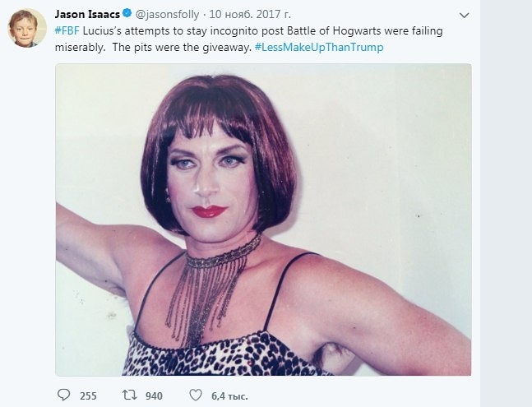This screenshot has width=532, height=407.
Task: Click the 6,4 тыс. likes count
Action: 228,396
